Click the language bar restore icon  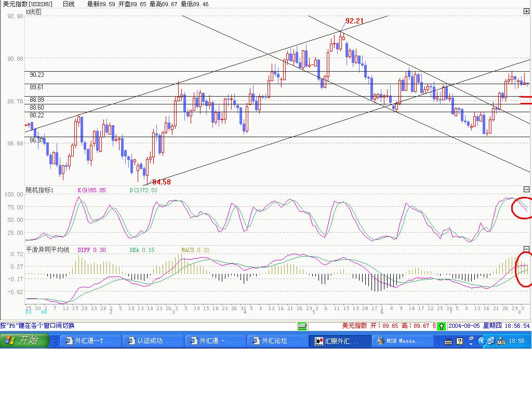471,339
